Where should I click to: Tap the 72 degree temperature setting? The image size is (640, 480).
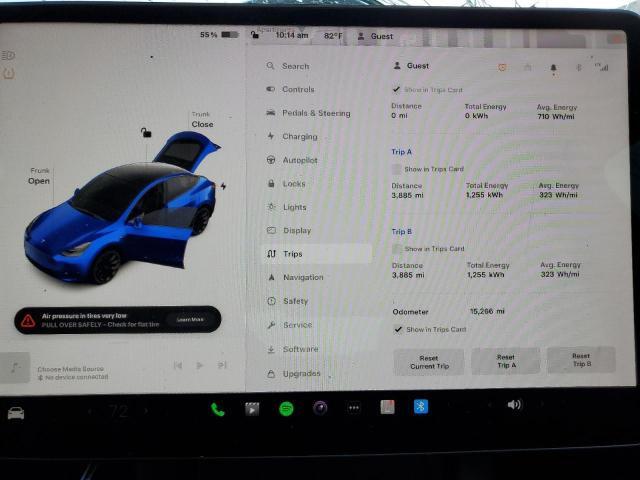[x=118, y=411]
